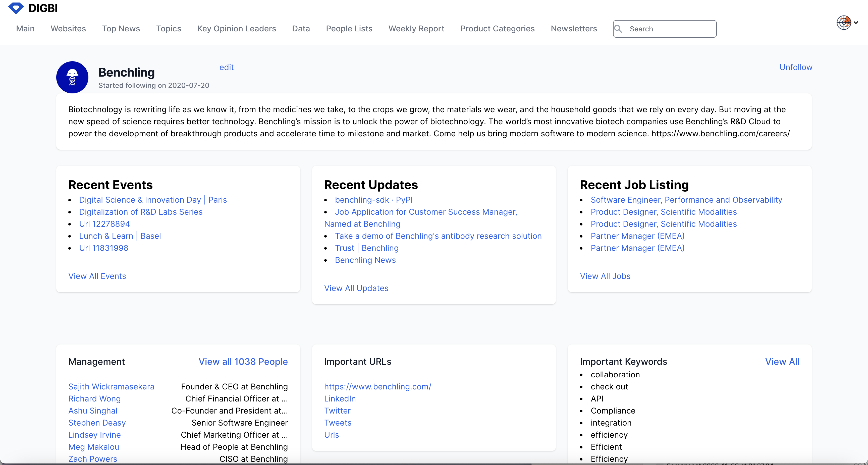Select the 'check out' keyword

tap(609, 387)
